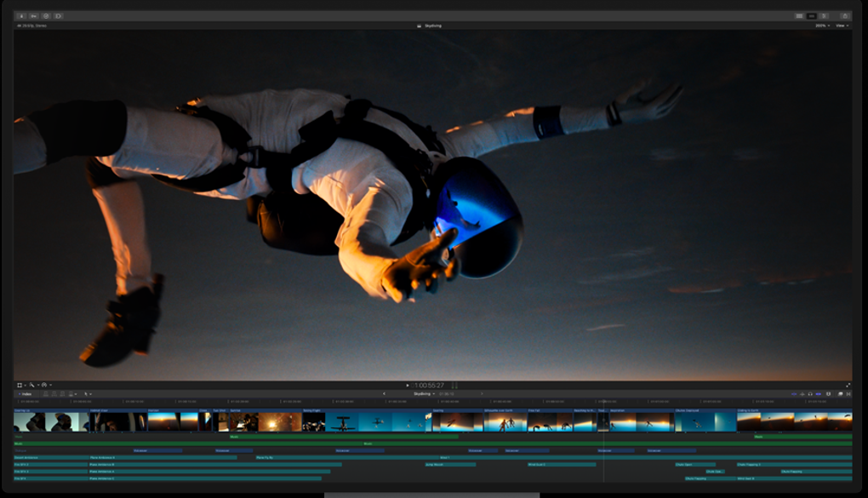The height and width of the screenshot is (498, 868).
Task: Click the Share icon in the toolbar
Action: click(845, 15)
